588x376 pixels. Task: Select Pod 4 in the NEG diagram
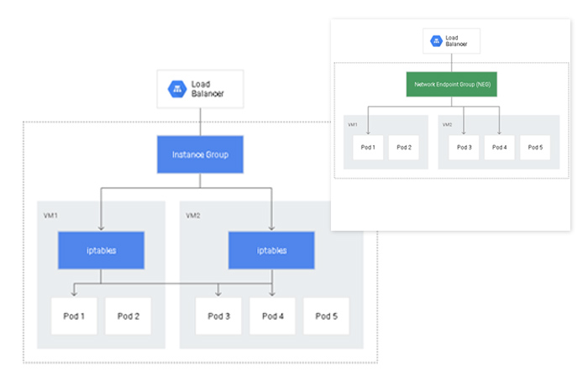499,148
